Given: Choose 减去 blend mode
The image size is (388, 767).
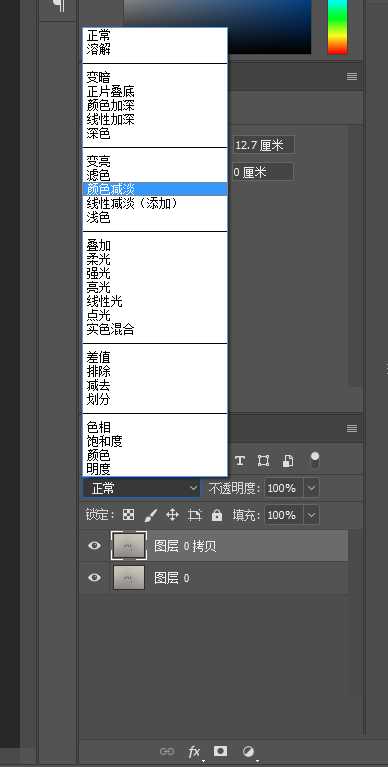Looking at the screenshot, I should [155, 385].
